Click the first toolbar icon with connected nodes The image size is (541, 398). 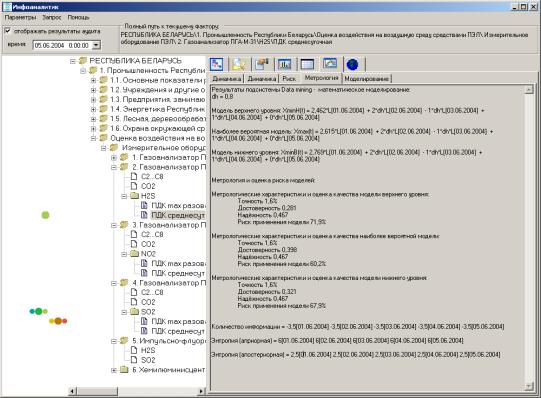coord(217,64)
